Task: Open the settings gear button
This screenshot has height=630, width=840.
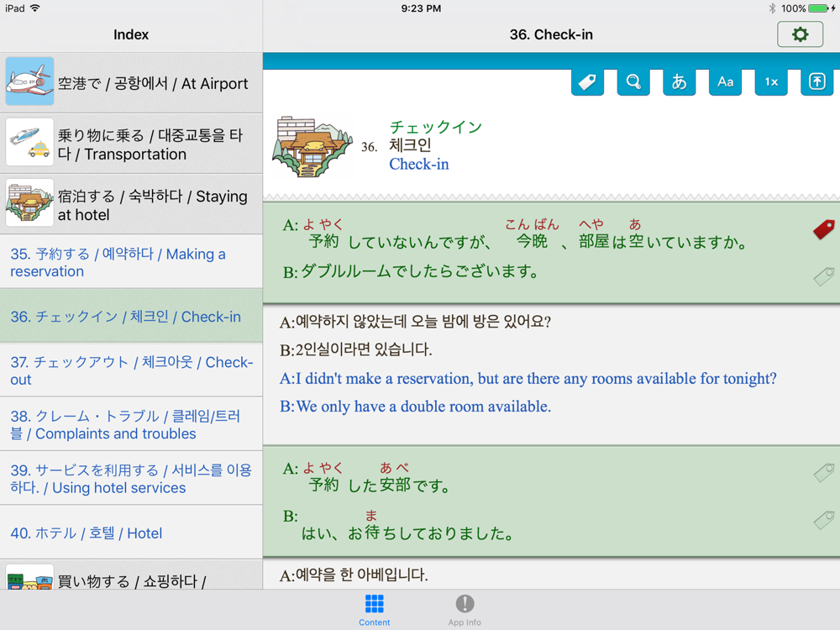Action: tap(800, 34)
